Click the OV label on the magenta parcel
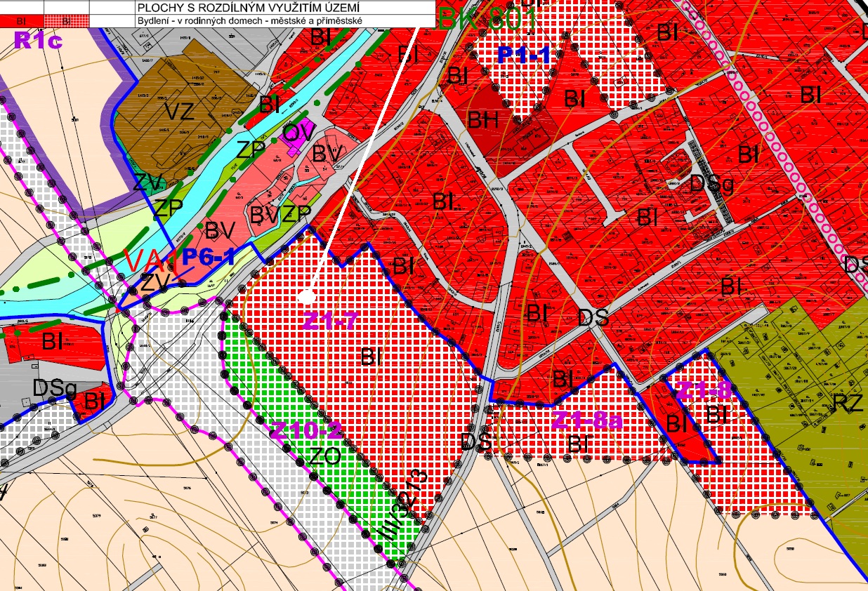 [x=298, y=131]
